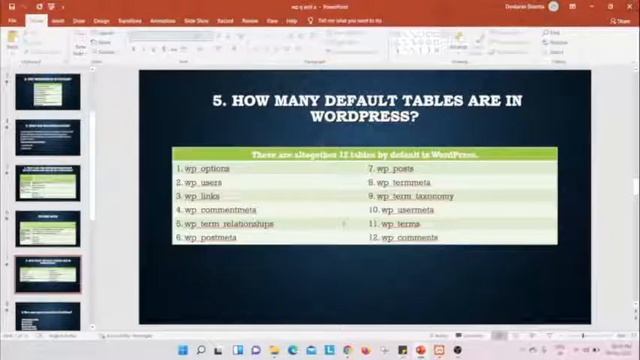Click the wp_users table cell
Viewport: 640px width, 360px height.
pyautogui.click(x=269, y=182)
